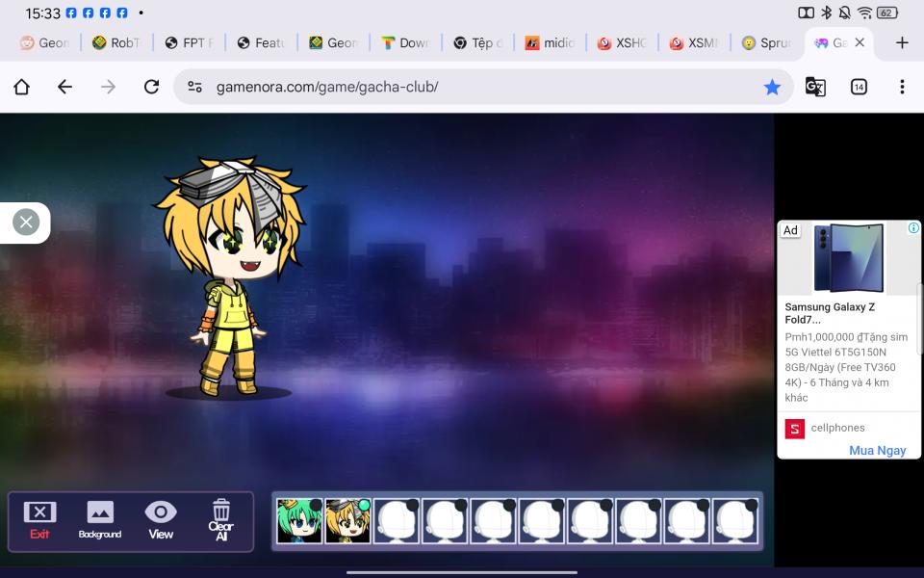Switch to the first Geon tab

(45, 43)
